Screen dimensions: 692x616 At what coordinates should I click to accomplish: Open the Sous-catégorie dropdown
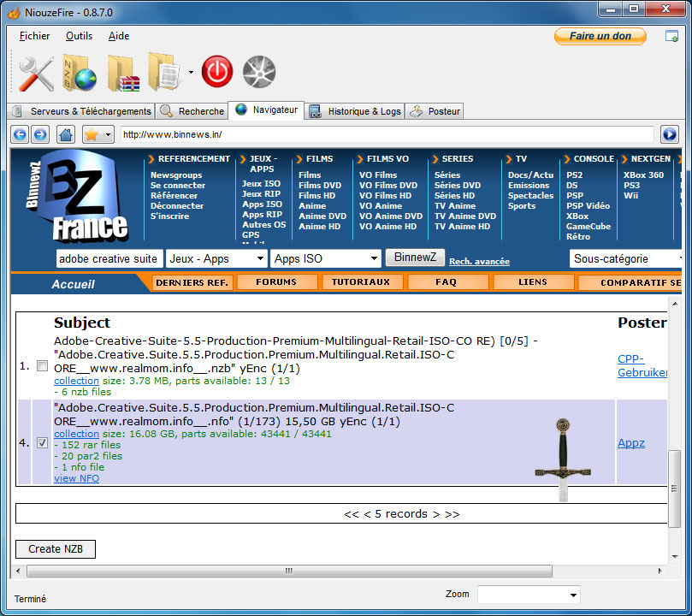tap(626, 258)
